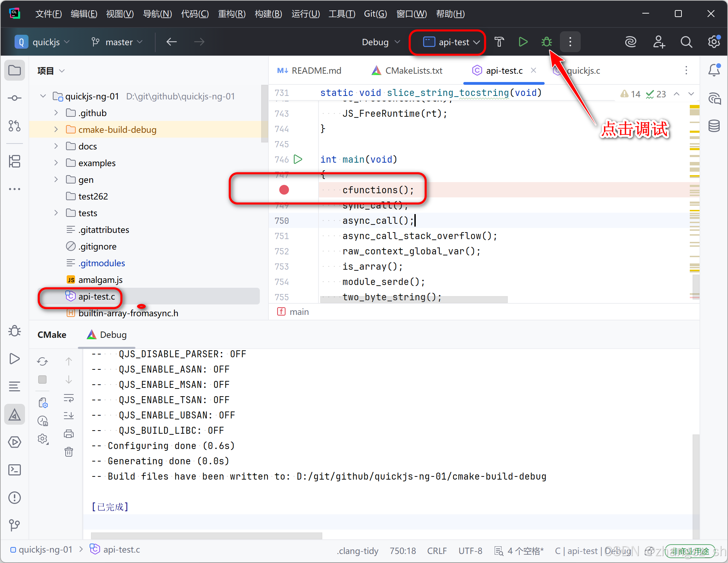
Task: Click the green Run button in toolbar
Action: (x=523, y=42)
